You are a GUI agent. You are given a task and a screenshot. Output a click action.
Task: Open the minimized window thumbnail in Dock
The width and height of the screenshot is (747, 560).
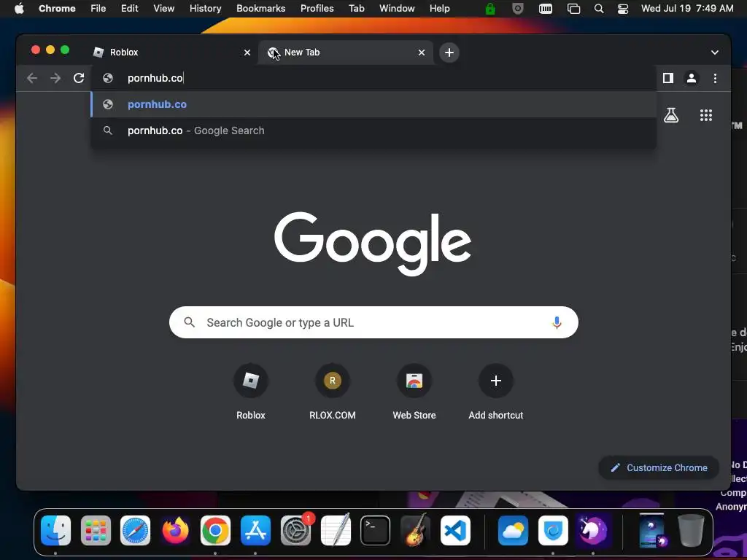click(x=651, y=531)
